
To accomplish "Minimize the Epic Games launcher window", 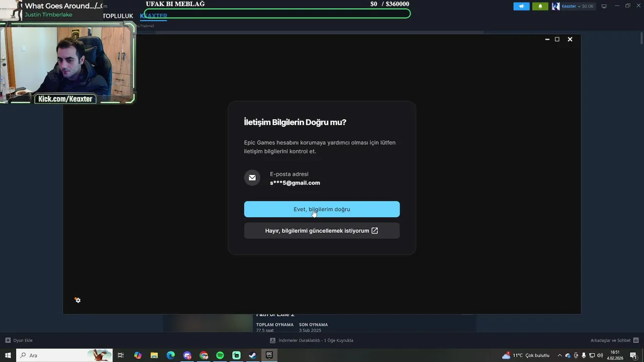I will [547, 39].
